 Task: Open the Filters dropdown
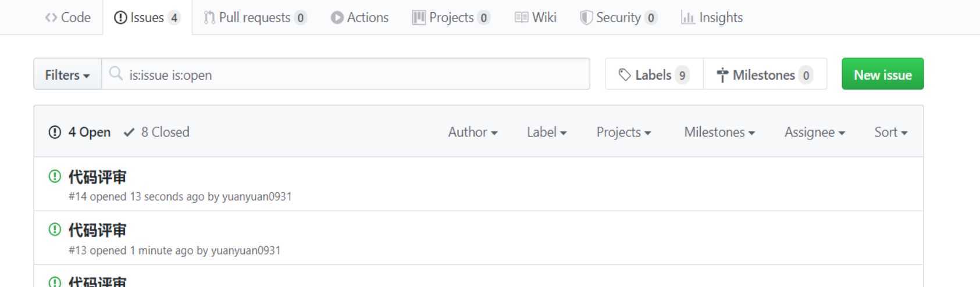(67, 74)
